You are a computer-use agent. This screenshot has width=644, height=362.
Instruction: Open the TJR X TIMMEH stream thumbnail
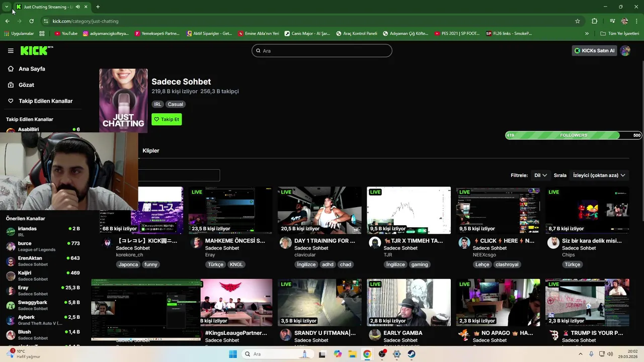click(409, 210)
